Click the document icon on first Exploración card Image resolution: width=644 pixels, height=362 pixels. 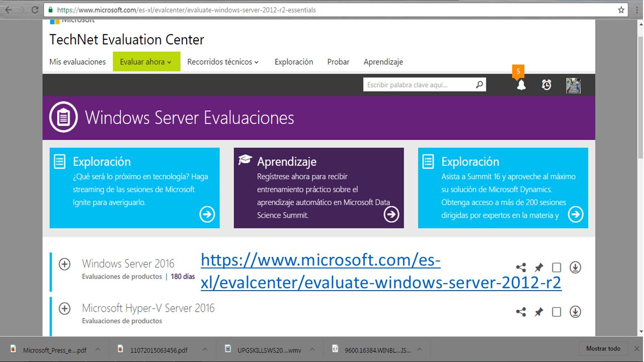click(x=60, y=161)
